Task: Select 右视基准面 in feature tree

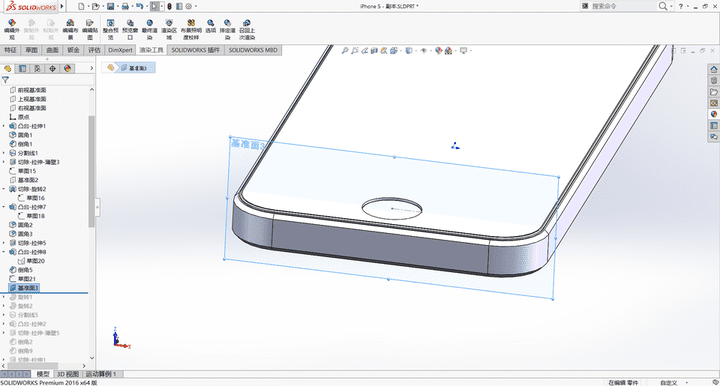Action: (x=28, y=108)
